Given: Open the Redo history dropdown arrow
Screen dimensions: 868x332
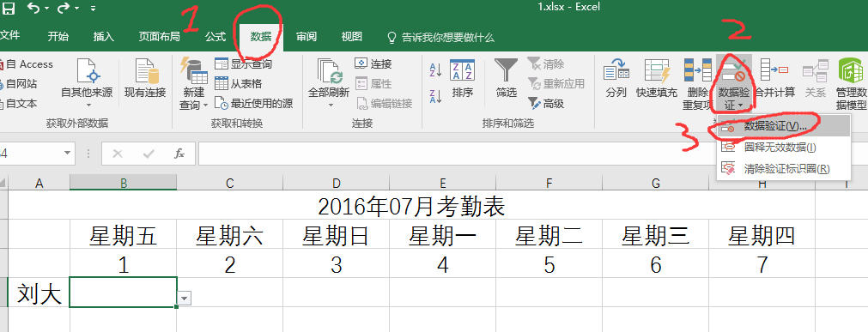Looking at the screenshot, I should pos(76,9).
